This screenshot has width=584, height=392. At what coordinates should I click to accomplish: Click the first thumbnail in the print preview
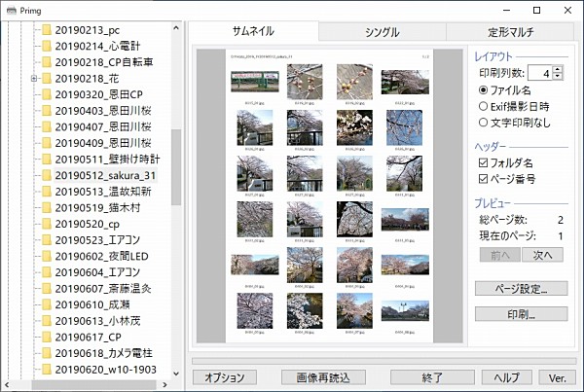(x=255, y=82)
